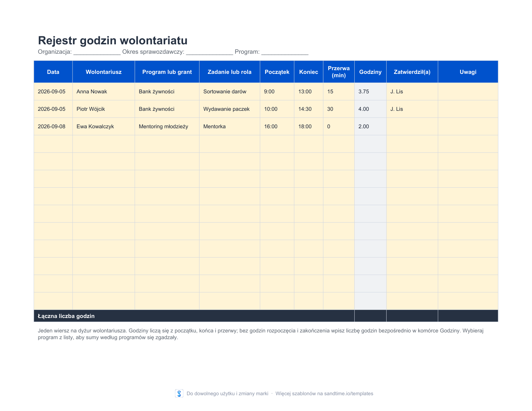This screenshot has width=532, height=411.
Task: Click empty Uwagi cell in Ewa Kowalczyk row
Action: pyautogui.click(x=468, y=126)
